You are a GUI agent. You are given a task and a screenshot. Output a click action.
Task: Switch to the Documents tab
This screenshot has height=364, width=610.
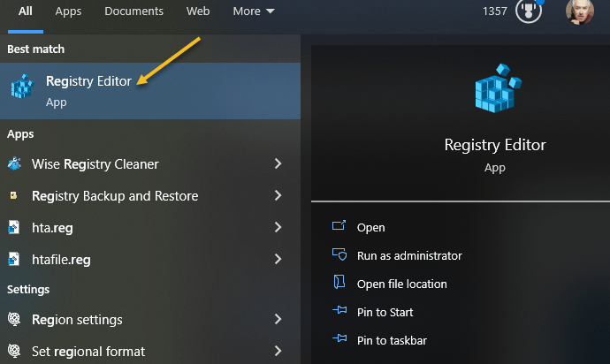pyautogui.click(x=133, y=11)
